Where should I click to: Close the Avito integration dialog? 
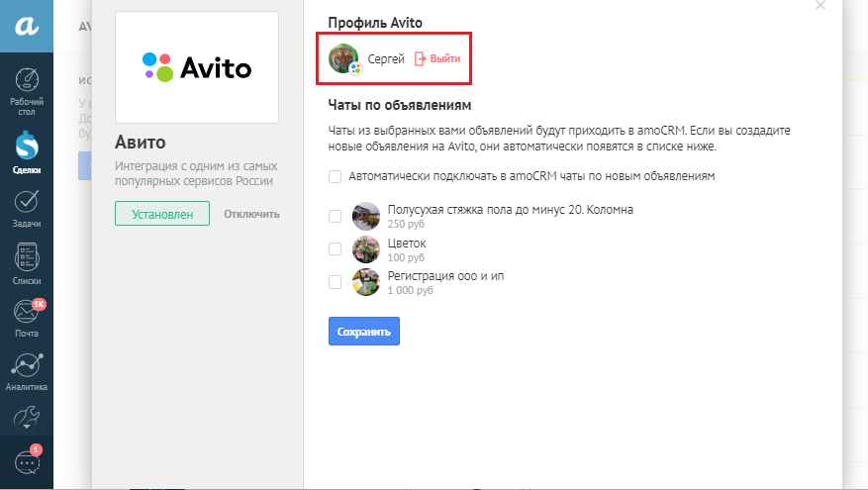pos(820,6)
